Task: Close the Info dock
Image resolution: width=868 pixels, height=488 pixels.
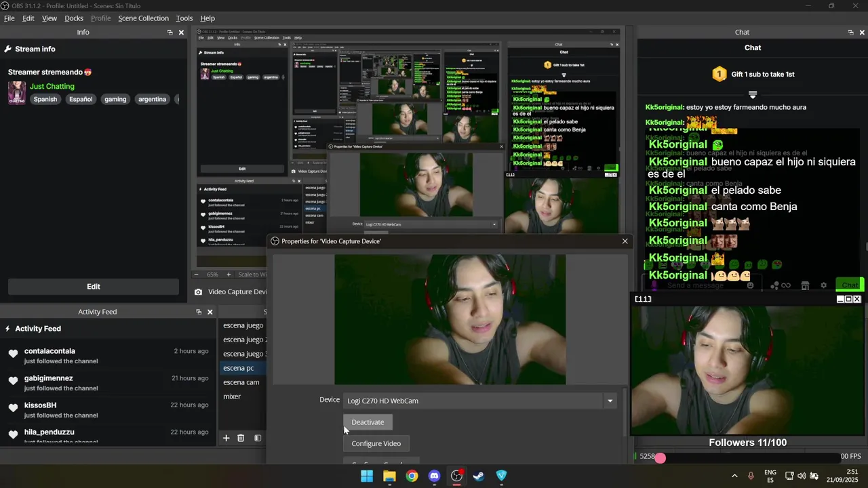Action: coord(181,33)
